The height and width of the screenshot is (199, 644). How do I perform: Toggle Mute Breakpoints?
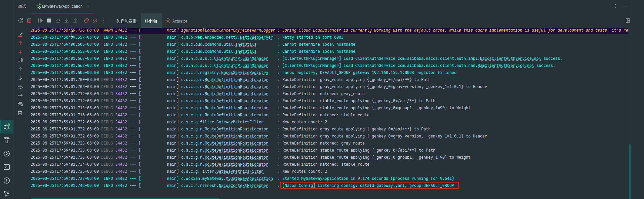[95, 21]
